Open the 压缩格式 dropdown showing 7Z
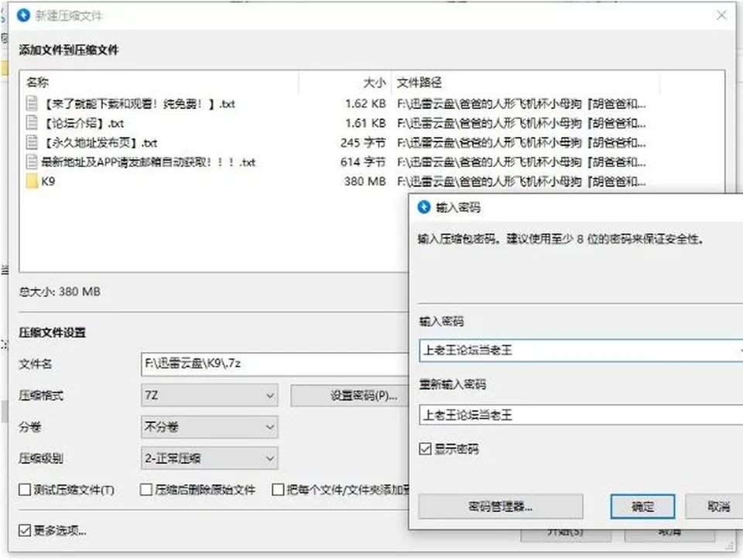This screenshot has height=560, width=743. (x=210, y=395)
